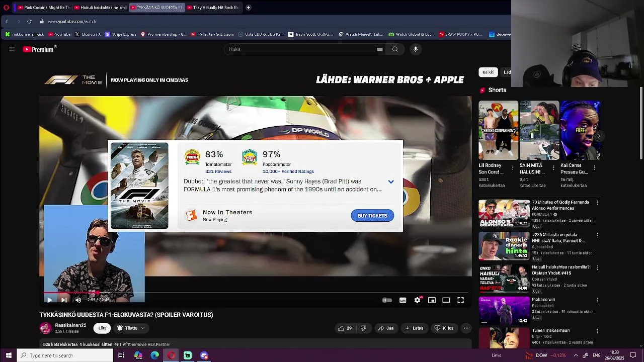Open options for Haisuli haiskahtaa video

pos(597,267)
